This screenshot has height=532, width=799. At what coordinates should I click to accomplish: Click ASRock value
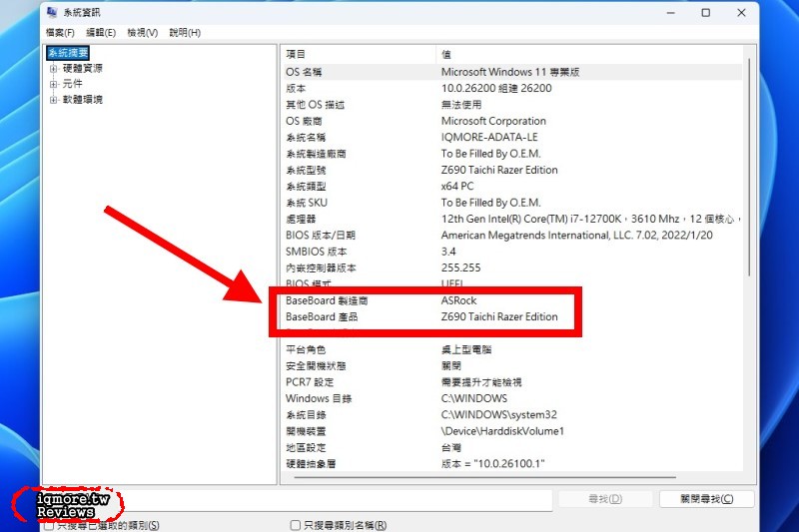(458, 300)
